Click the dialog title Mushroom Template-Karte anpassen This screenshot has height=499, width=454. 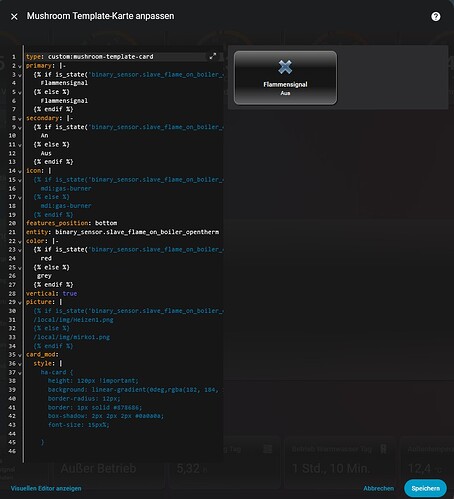tap(100, 16)
